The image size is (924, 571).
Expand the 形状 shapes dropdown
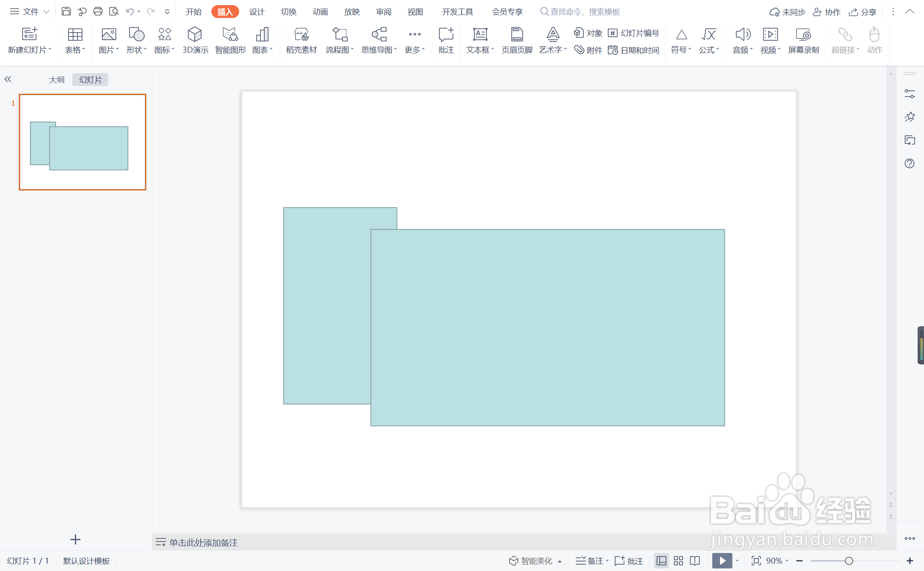tap(136, 50)
